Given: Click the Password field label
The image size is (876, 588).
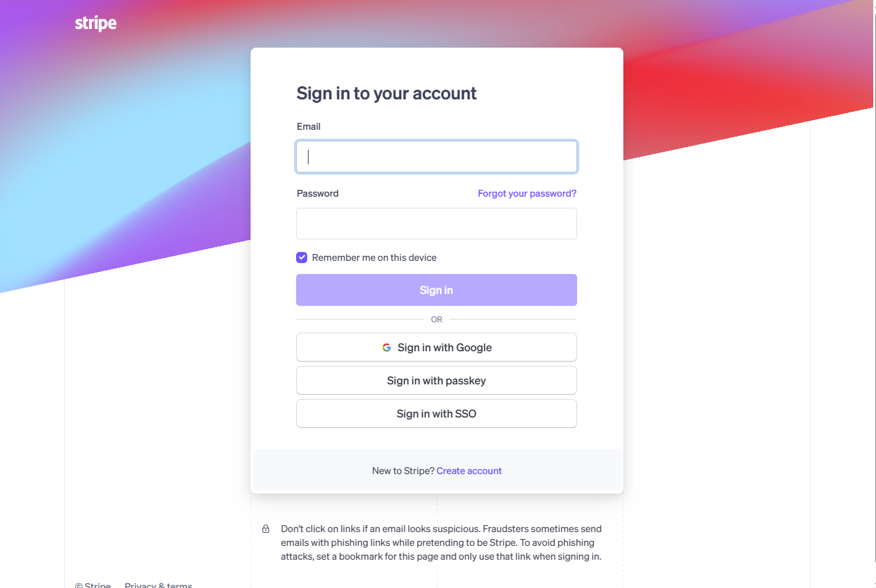Looking at the screenshot, I should point(318,193).
